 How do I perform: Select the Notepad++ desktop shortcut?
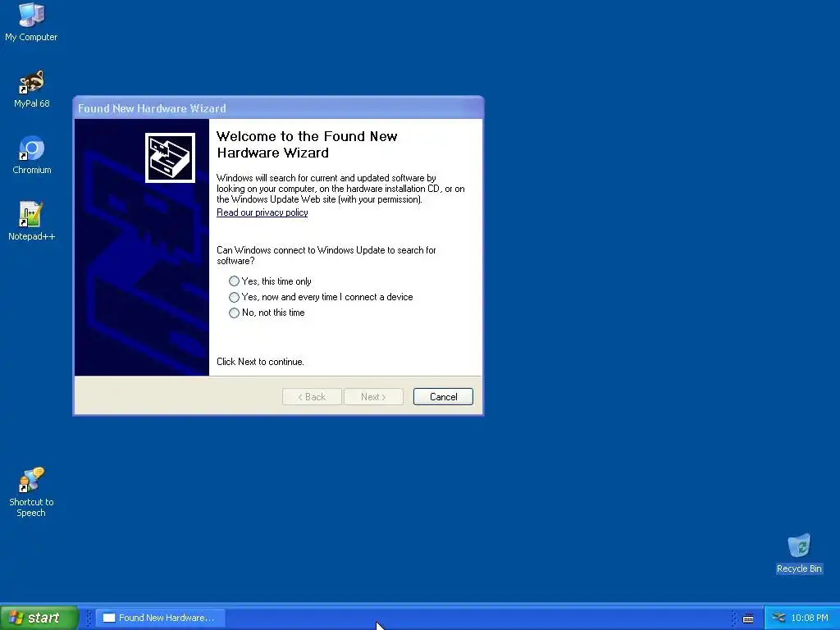pyautogui.click(x=32, y=221)
